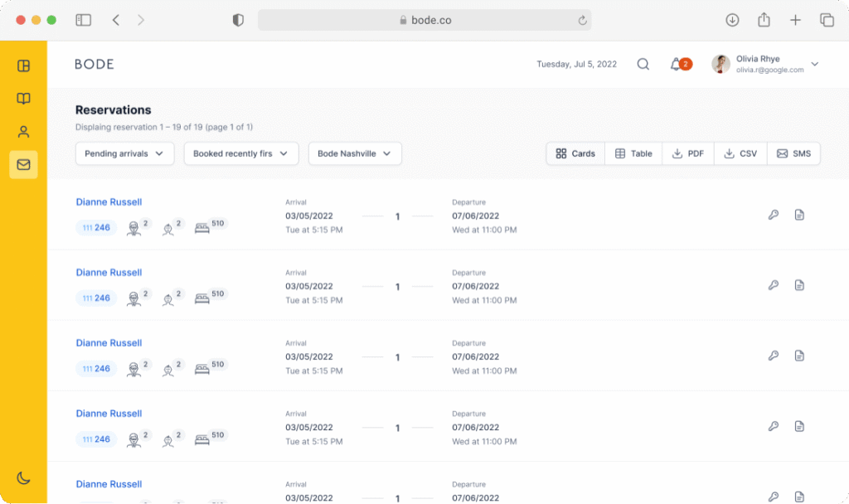Click the BODE logo
This screenshot has height=504, width=849.
(x=95, y=64)
